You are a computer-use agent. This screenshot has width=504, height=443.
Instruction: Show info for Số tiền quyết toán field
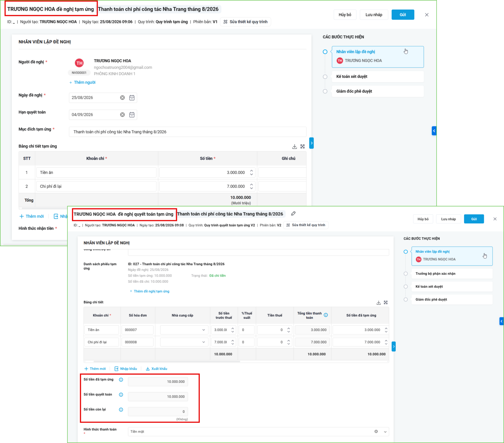click(121, 395)
